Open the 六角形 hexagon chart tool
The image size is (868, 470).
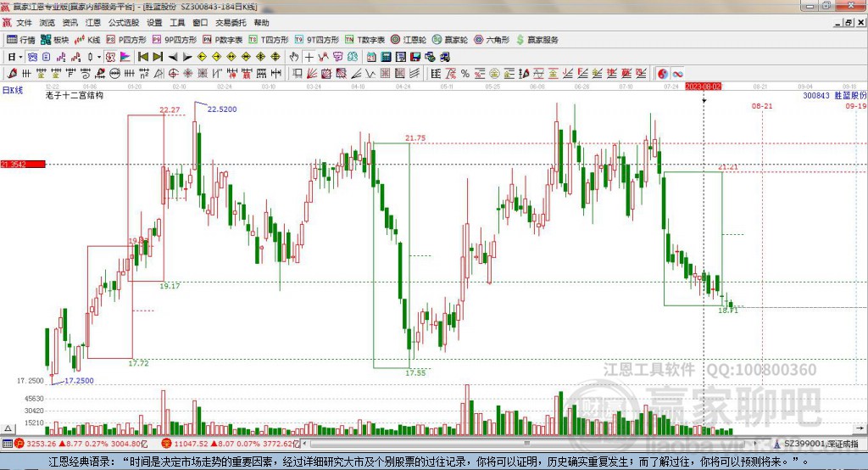[x=492, y=39]
